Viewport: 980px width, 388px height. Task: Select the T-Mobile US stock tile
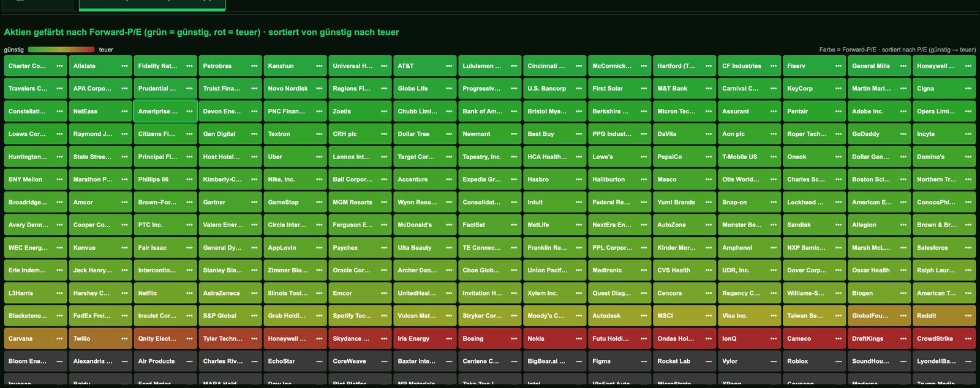coord(748,157)
